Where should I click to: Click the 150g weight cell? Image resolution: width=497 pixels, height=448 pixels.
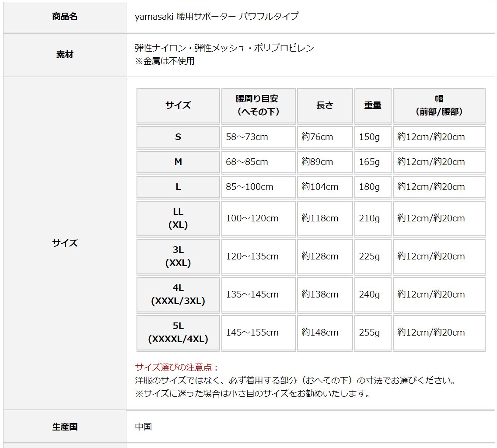tap(369, 137)
